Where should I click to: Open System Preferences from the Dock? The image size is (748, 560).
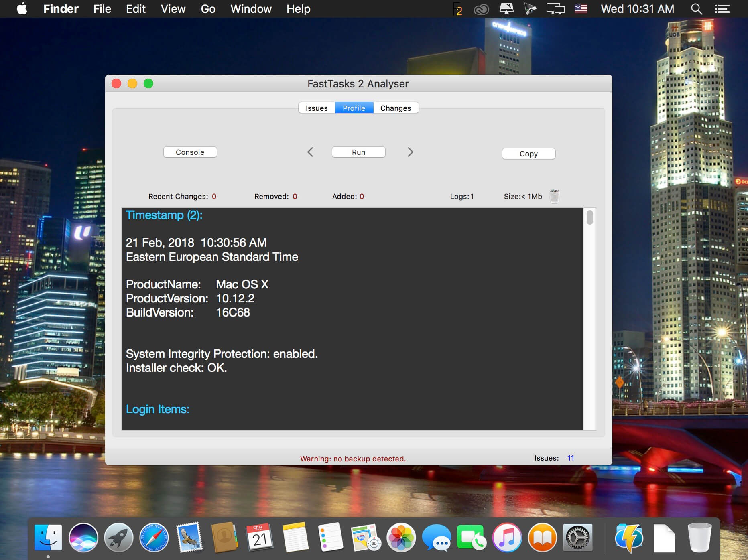point(578,538)
